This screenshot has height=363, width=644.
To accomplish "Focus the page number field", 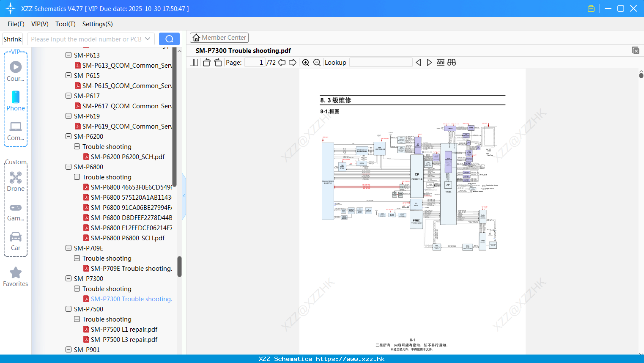I will coord(255,62).
